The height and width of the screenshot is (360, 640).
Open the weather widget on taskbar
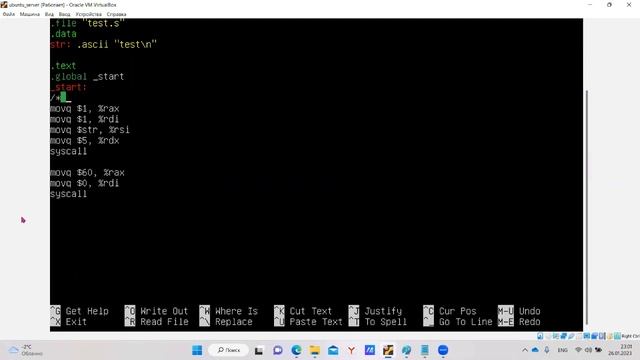pos(25,350)
